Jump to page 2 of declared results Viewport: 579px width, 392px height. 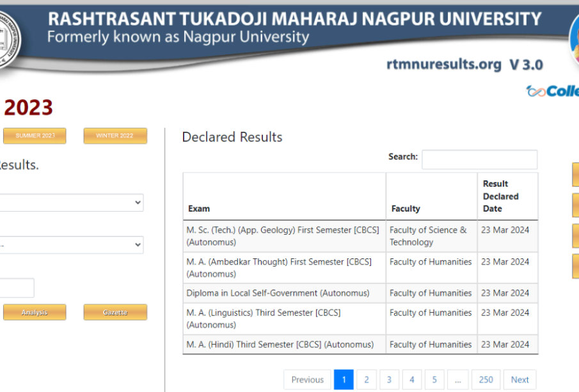tap(367, 379)
